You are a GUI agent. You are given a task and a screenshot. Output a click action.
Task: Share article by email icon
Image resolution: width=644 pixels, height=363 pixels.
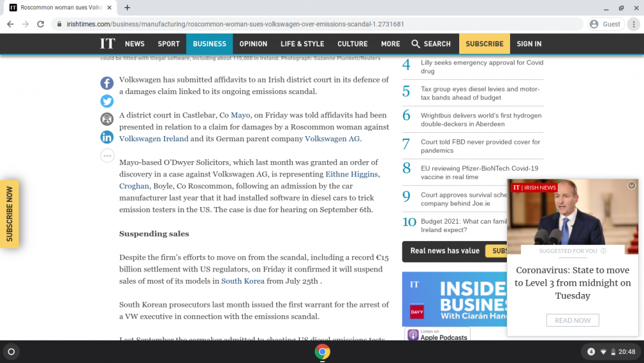coord(107,119)
